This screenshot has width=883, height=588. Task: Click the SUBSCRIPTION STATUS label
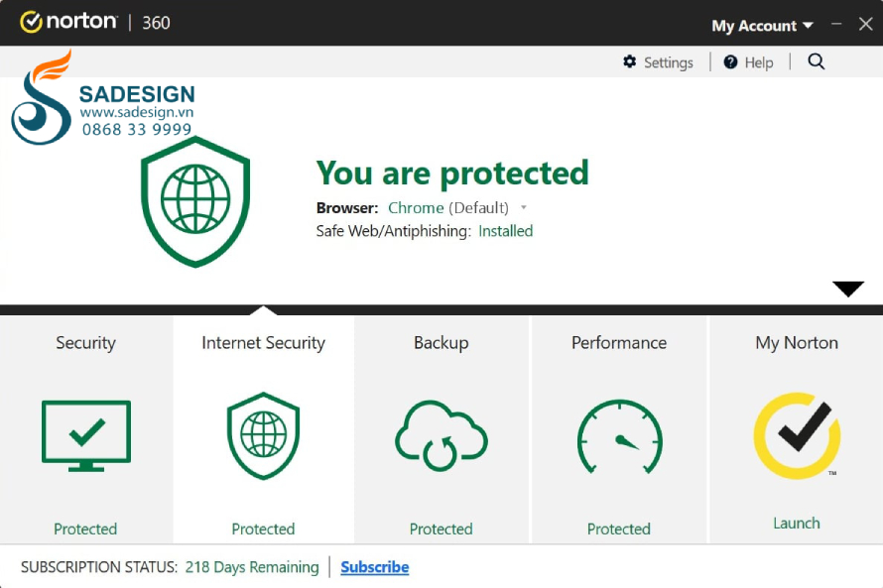[x=99, y=567]
